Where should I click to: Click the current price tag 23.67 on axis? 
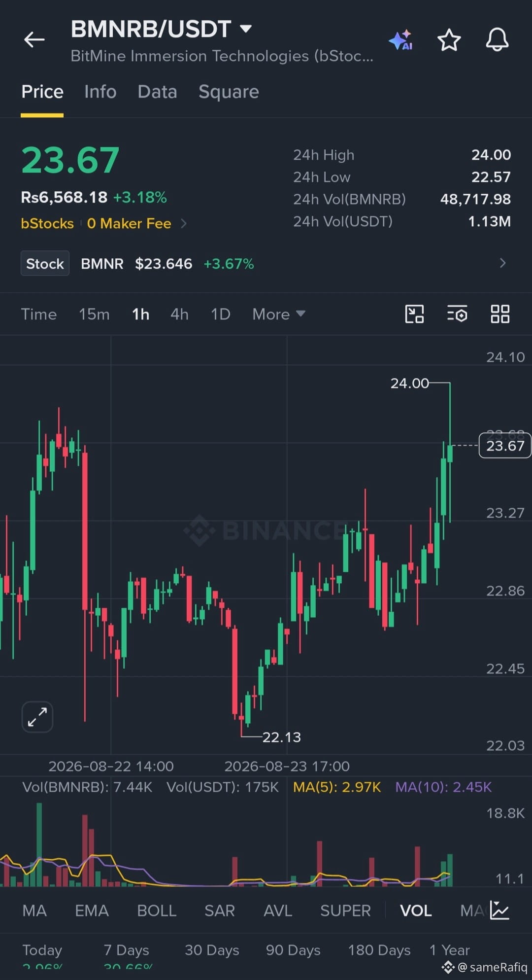point(505,446)
